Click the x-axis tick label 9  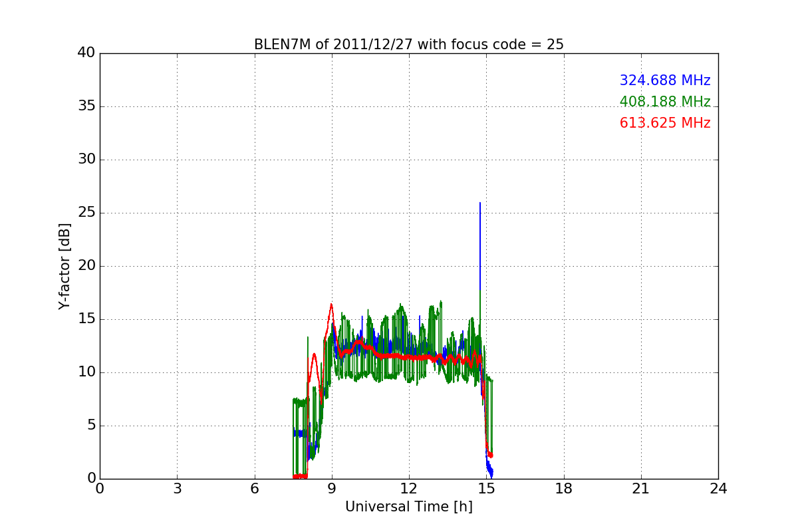tap(332, 489)
